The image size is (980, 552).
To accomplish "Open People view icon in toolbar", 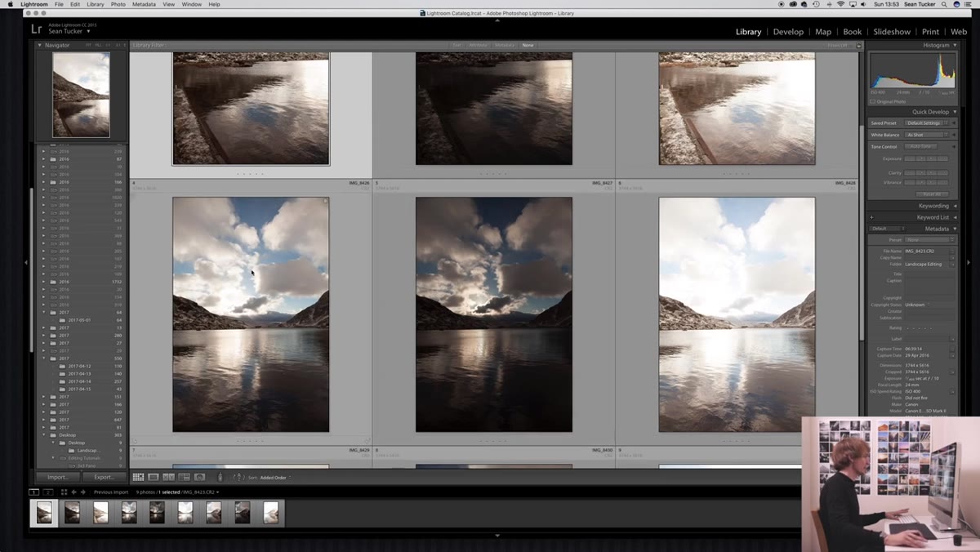I will pyautogui.click(x=199, y=477).
